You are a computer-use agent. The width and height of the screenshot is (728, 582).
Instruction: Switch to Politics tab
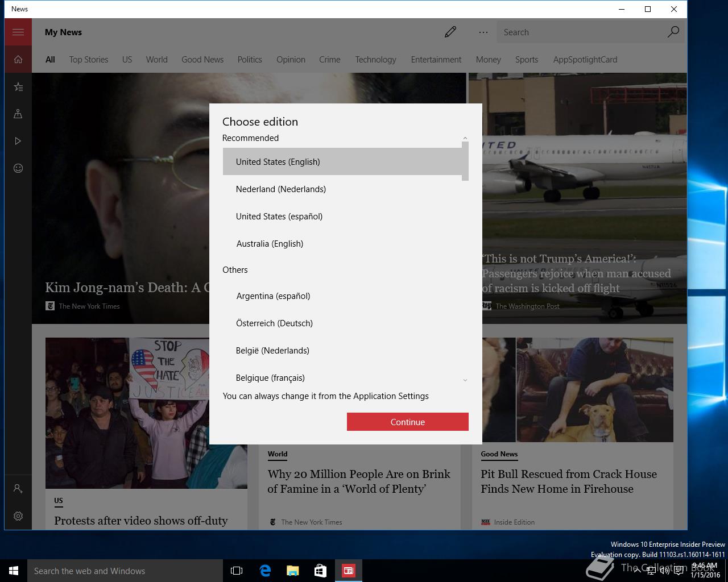250,60
